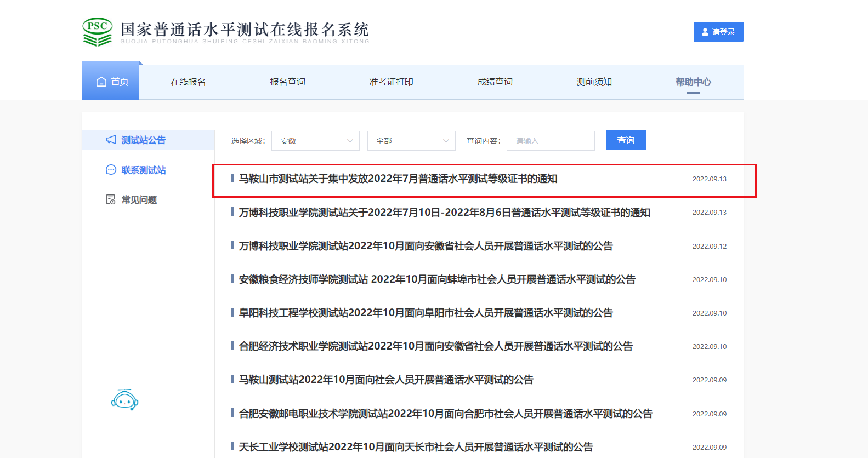Click the document icon beside 常见问题
The height and width of the screenshot is (458, 868).
coord(111,199)
